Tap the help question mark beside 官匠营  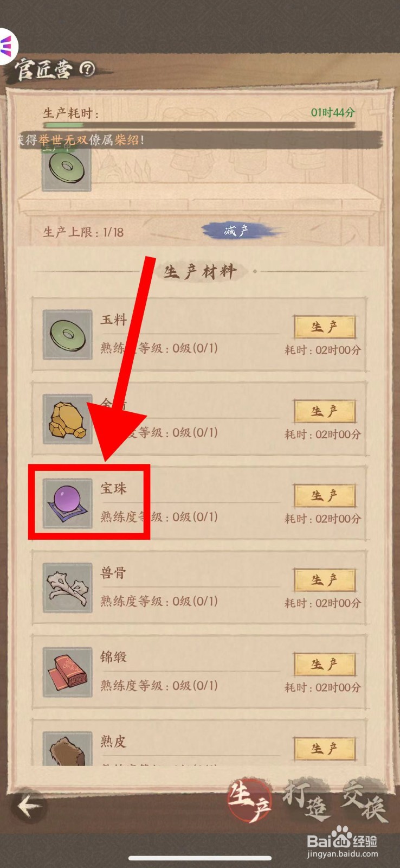[x=87, y=69]
